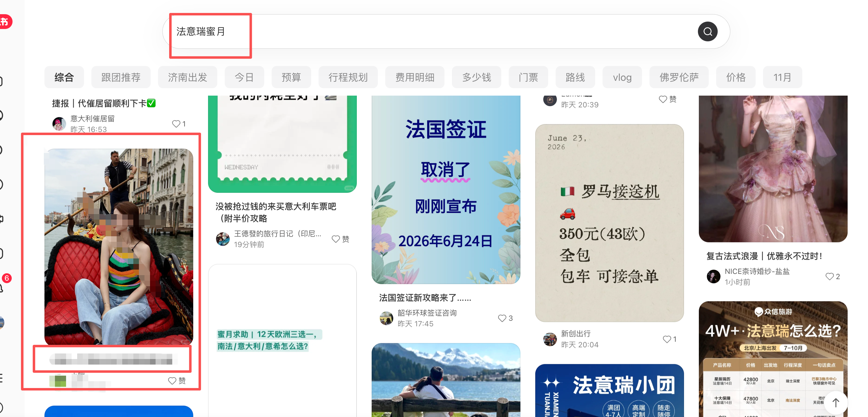Choose the 路线 filter chip
The image size is (868, 417).
(x=575, y=77)
